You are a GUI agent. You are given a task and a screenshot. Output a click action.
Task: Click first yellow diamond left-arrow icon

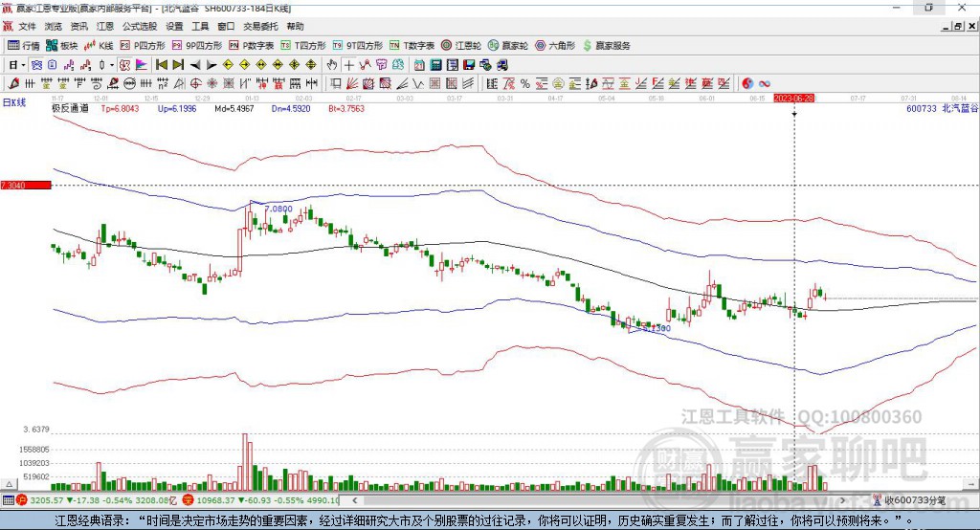click(x=228, y=65)
